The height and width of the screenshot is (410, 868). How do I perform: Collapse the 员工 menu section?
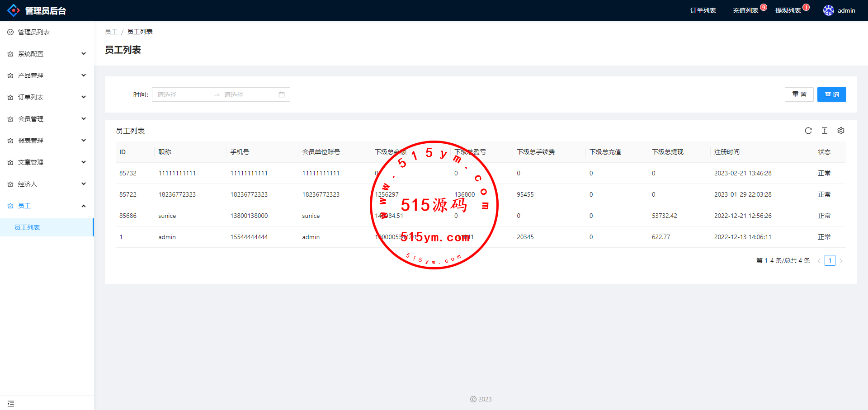click(47, 206)
